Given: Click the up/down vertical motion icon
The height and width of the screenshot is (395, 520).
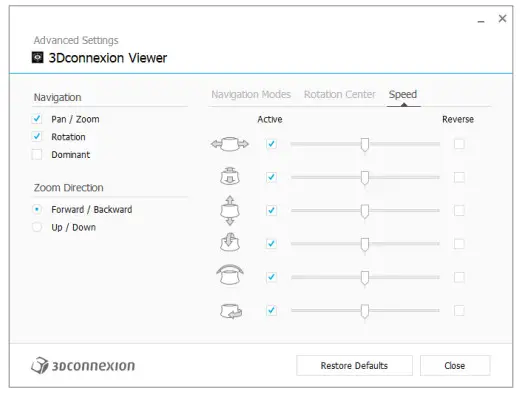Looking at the screenshot, I should click(x=230, y=210).
